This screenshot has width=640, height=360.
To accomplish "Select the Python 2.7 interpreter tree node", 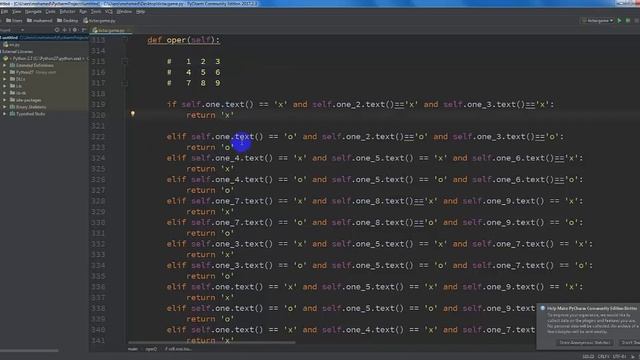I will point(46,58).
